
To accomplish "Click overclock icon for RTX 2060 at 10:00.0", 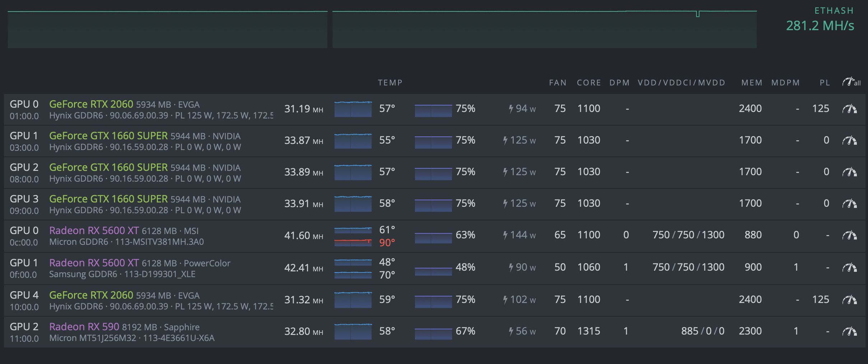I will pyautogui.click(x=849, y=300).
